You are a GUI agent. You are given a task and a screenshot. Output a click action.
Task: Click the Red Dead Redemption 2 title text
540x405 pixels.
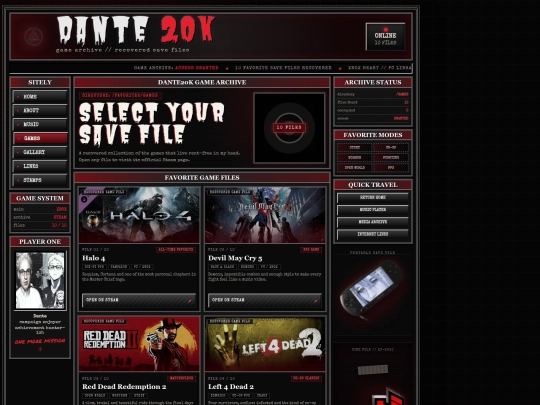click(124, 387)
